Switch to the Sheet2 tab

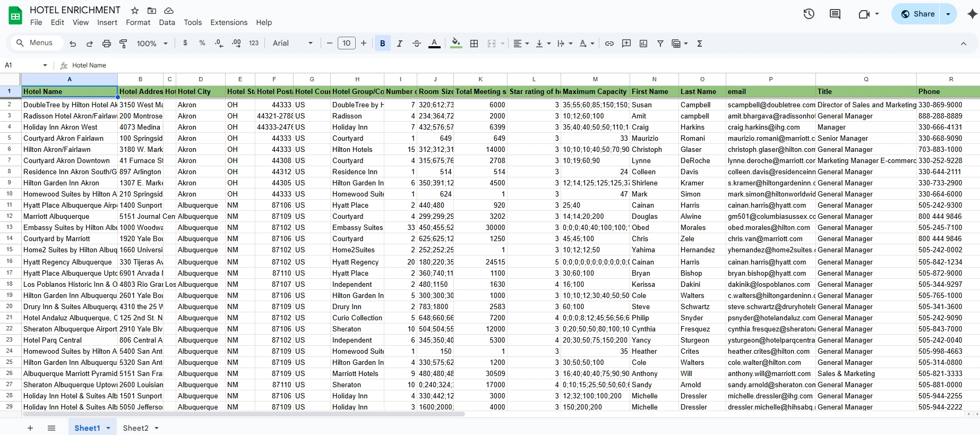pyautogui.click(x=135, y=428)
